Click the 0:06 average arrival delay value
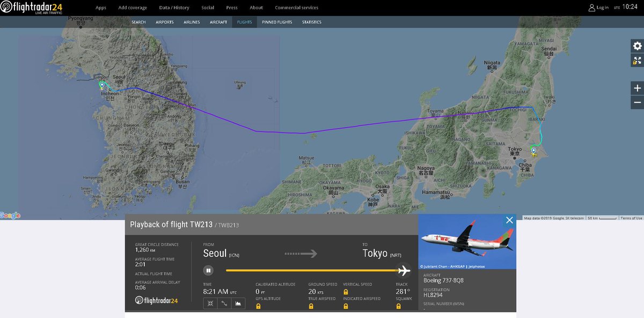644x318 pixels. (140, 288)
